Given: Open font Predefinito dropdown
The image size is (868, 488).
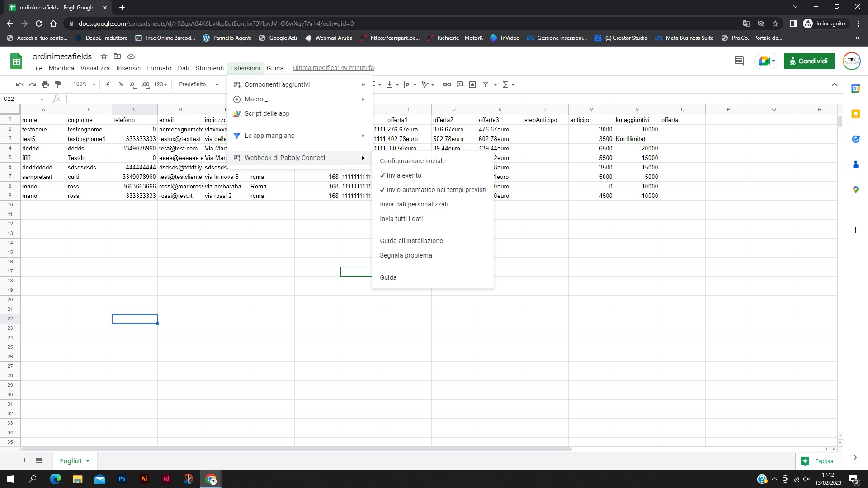Looking at the screenshot, I should 198,84.
